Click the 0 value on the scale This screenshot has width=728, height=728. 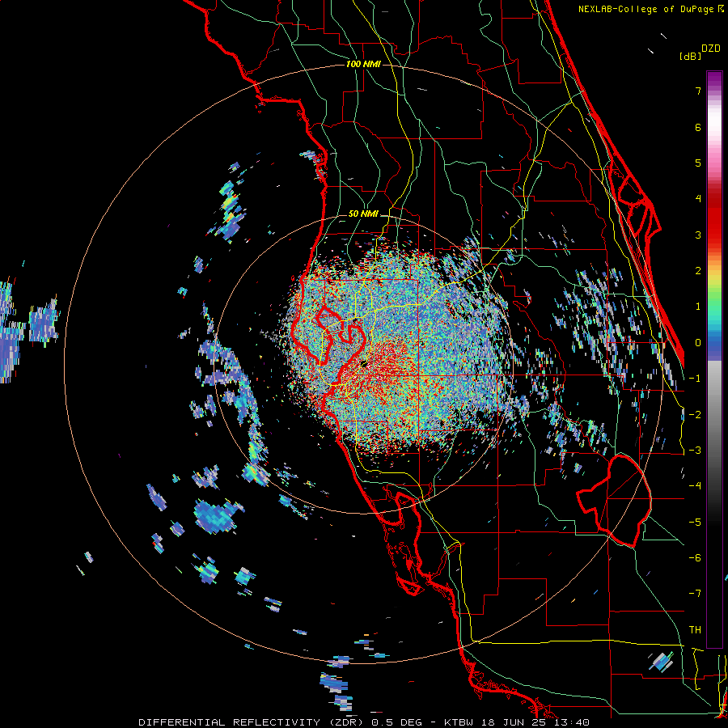698,342
